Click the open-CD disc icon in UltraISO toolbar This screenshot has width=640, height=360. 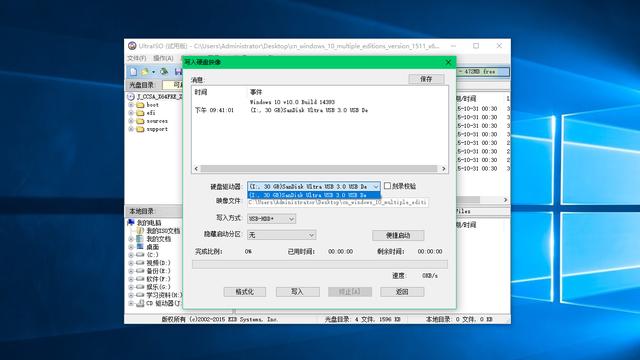click(x=164, y=72)
